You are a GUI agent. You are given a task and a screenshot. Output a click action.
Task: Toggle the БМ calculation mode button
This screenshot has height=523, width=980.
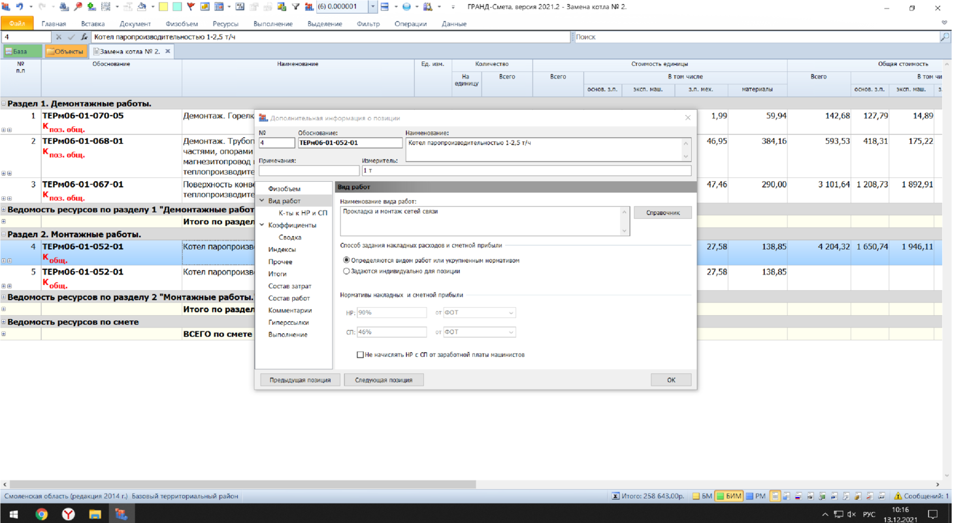702,496
